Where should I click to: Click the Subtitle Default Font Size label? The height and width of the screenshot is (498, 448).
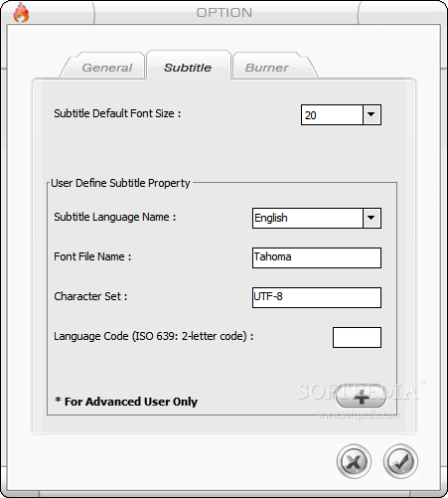pyautogui.click(x=117, y=113)
